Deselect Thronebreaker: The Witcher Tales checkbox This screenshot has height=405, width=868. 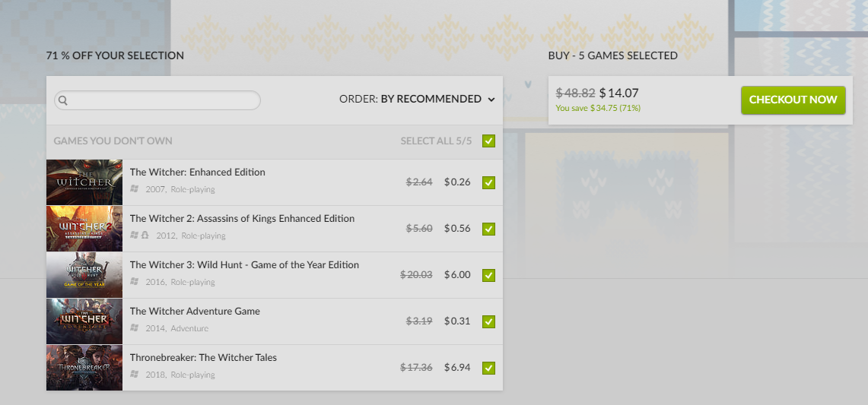[x=488, y=368]
